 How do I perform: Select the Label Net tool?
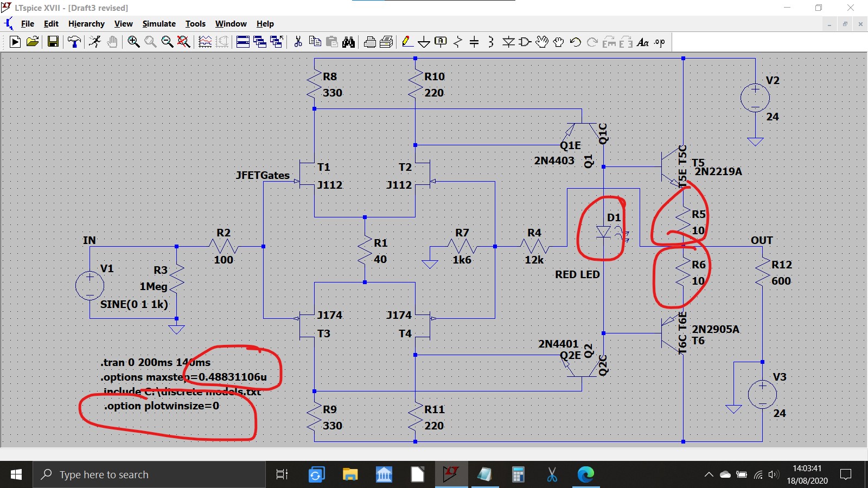pos(441,42)
